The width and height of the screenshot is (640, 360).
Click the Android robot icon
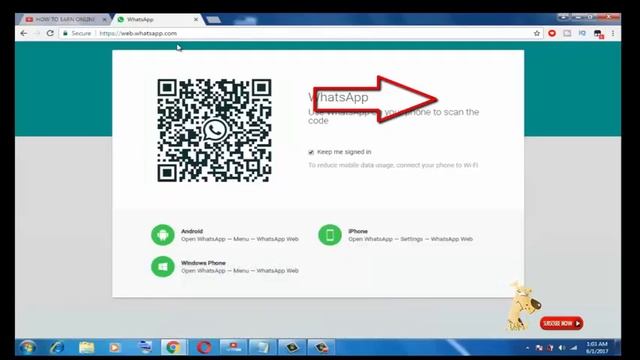pyautogui.click(x=162, y=235)
